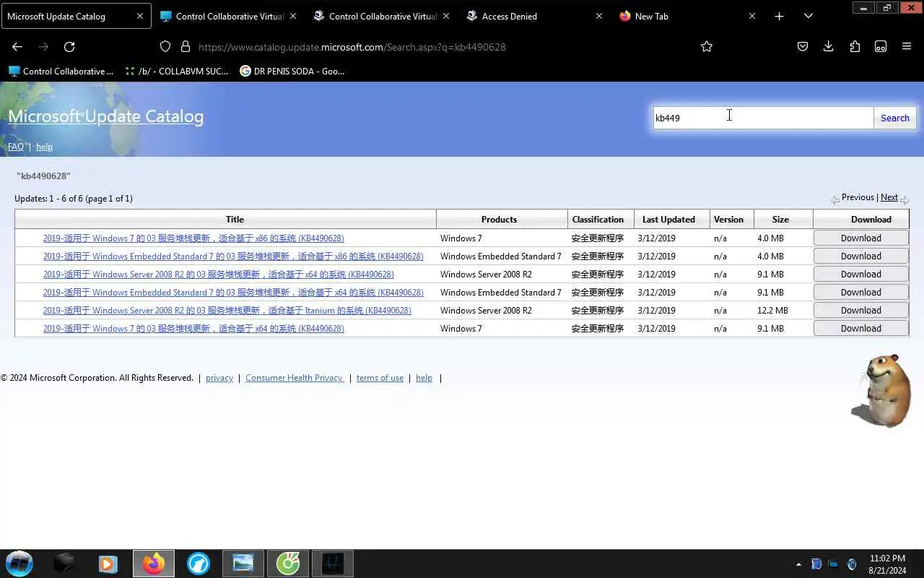The width and height of the screenshot is (924, 578).
Task: Open Control Collaborative bookmark in bookmarks bar
Action: 61,71
